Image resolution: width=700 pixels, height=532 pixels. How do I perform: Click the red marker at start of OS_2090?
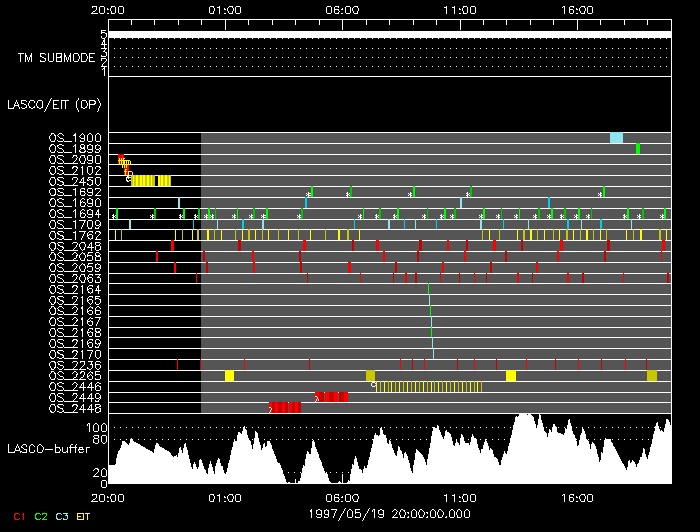click(120, 159)
